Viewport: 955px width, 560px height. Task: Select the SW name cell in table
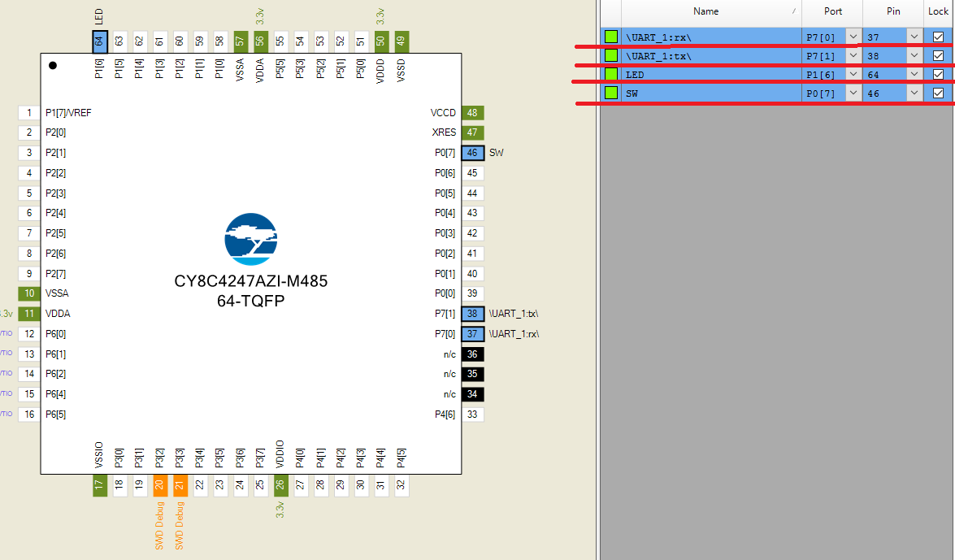tap(711, 93)
